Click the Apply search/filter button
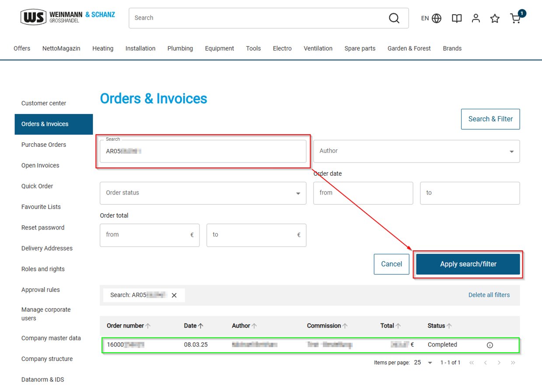Screen dimensions: 542x392 (x=468, y=264)
